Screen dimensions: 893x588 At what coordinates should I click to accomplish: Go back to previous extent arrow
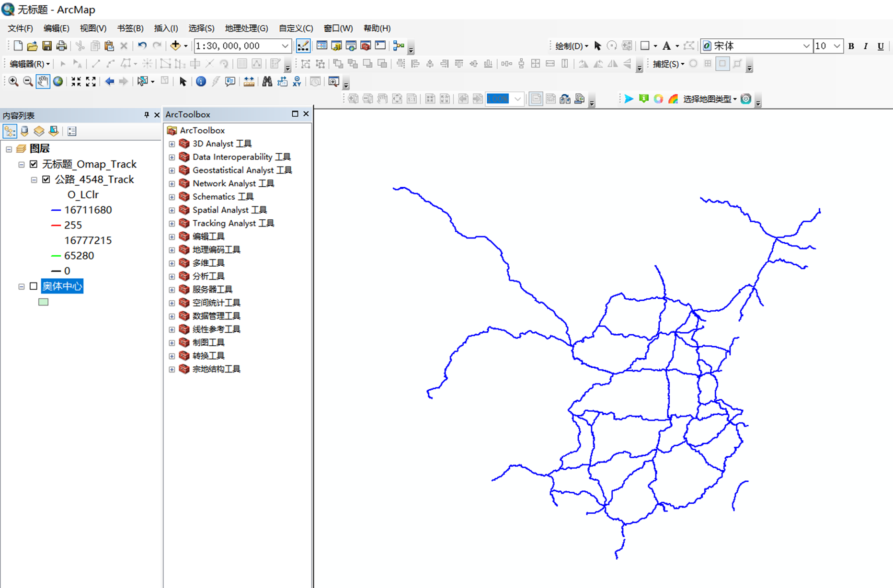[x=110, y=81]
